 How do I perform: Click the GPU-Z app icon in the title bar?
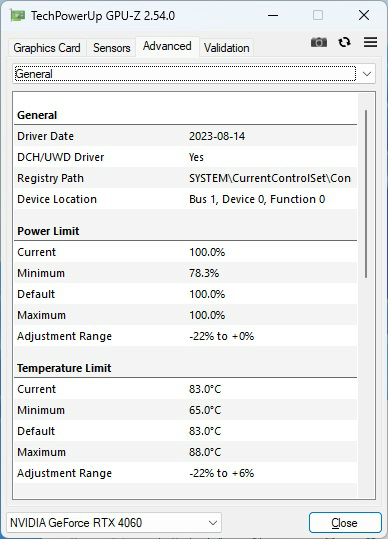[x=18, y=15]
